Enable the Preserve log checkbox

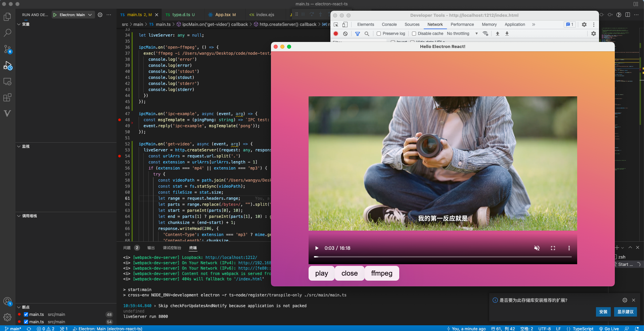[378, 34]
